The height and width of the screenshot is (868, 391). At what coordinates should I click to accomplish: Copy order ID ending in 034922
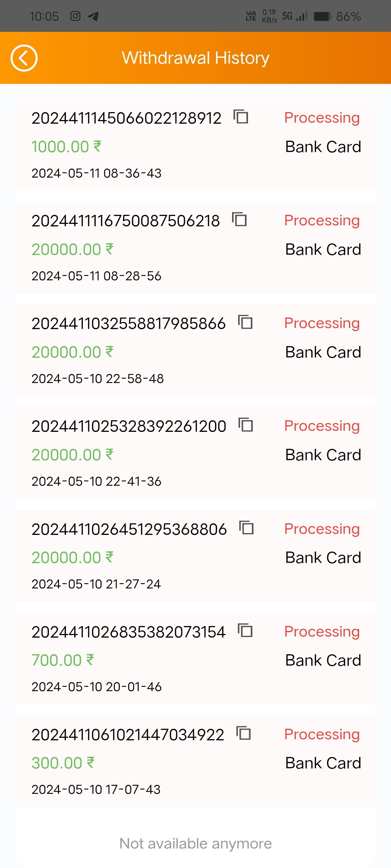pos(244,733)
